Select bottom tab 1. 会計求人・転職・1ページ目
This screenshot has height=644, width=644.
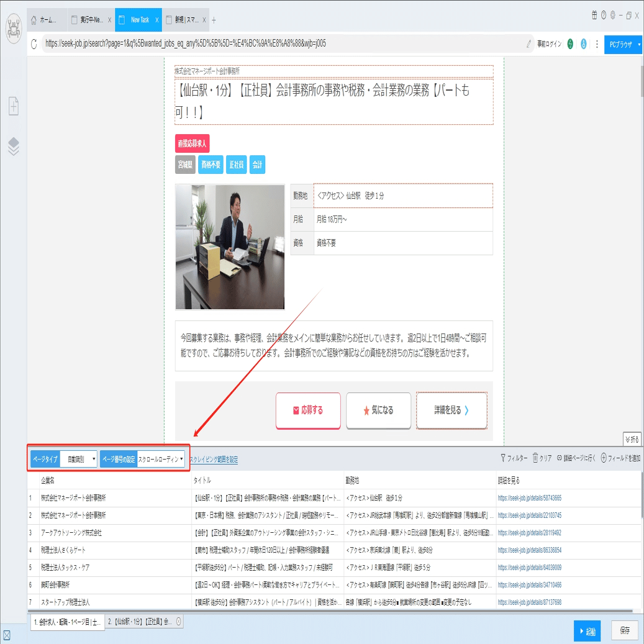[68, 622]
